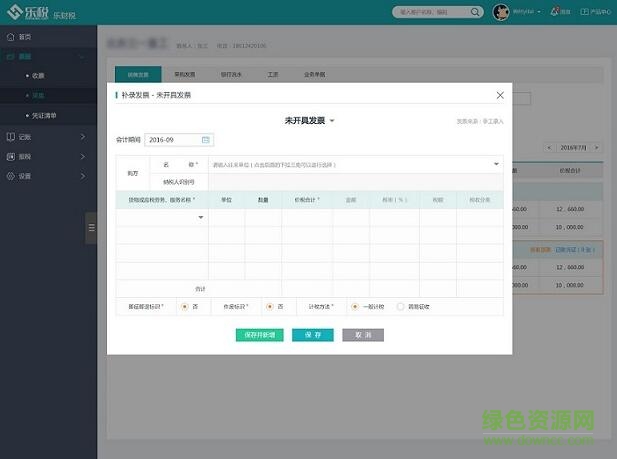
Task: Switch to the 采购发票 tab
Action: point(185,74)
